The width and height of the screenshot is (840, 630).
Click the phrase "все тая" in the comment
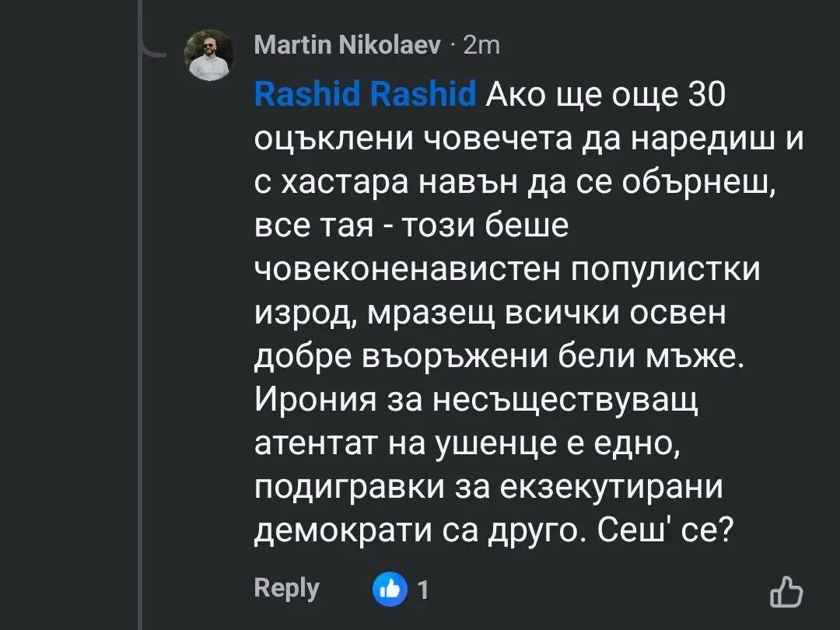tap(299, 226)
